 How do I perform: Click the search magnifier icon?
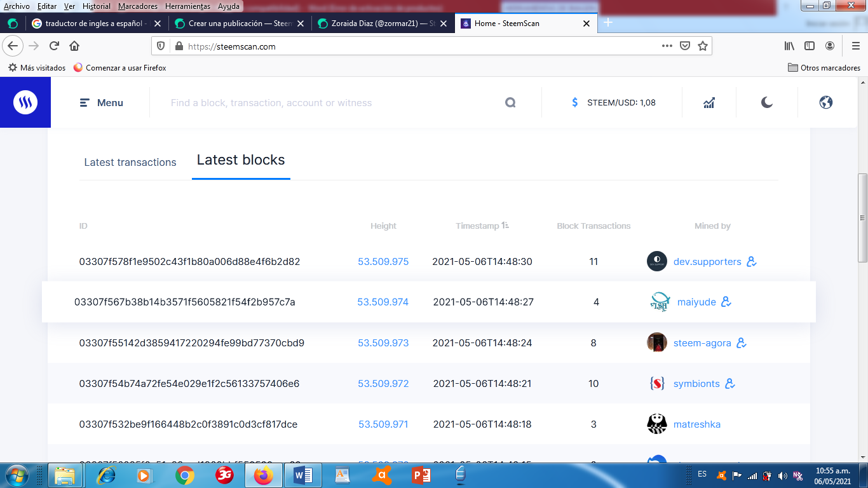pyautogui.click(x=510, y=103)
